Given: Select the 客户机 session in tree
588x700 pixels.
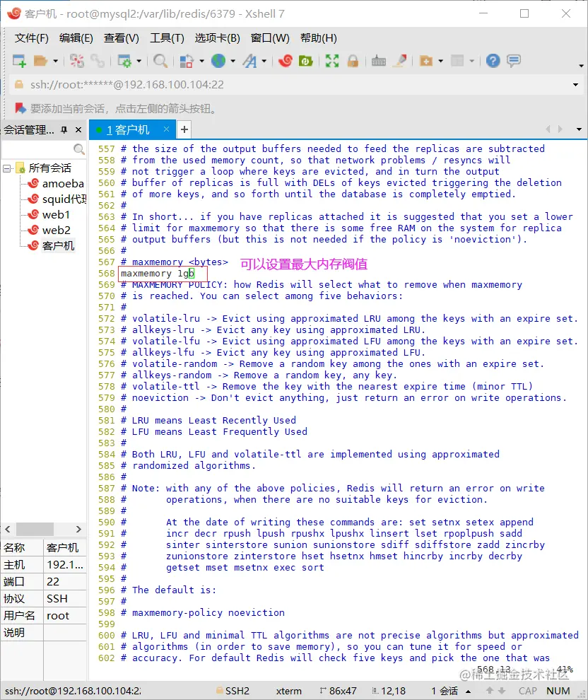Looking at the screenshot, I should tap(58, 246).
